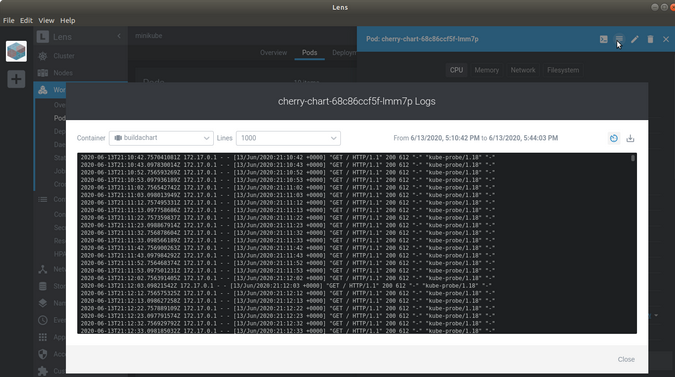Click the Events clock icon in the sidebar

click(43, 320)
